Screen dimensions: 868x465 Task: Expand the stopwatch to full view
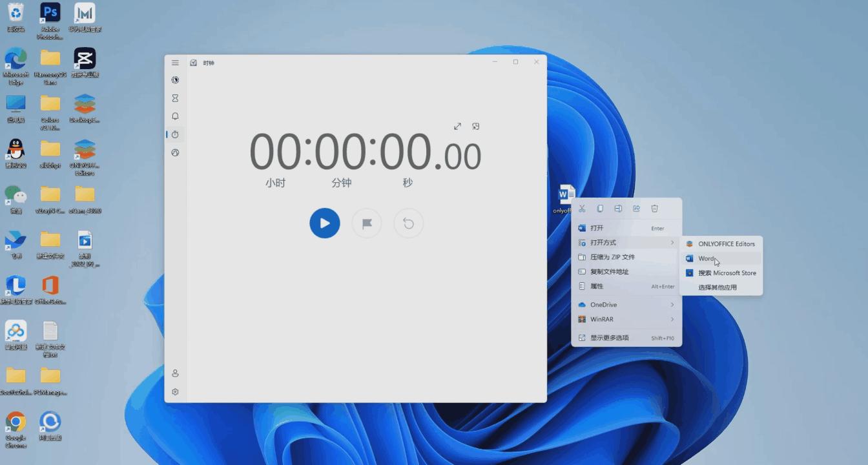457,127
